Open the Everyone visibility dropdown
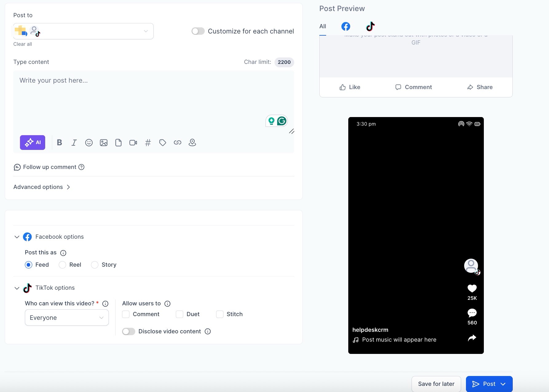 click(67, 318)
